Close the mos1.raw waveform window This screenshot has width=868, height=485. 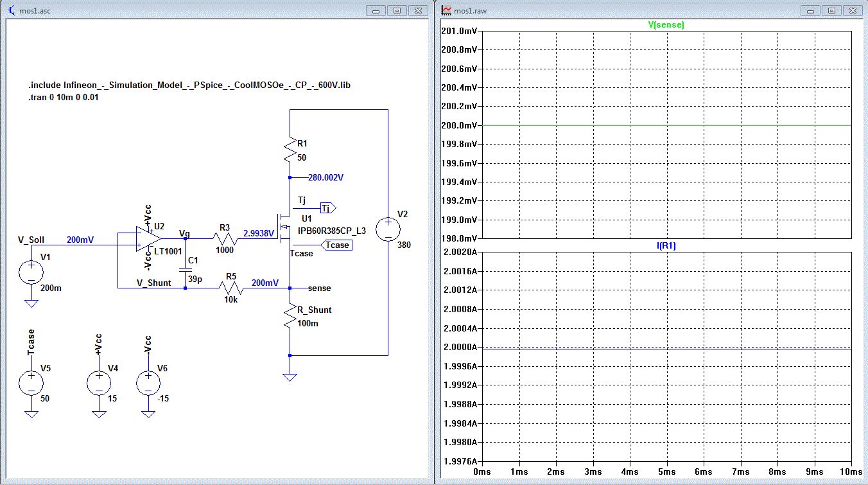(851, 10)
